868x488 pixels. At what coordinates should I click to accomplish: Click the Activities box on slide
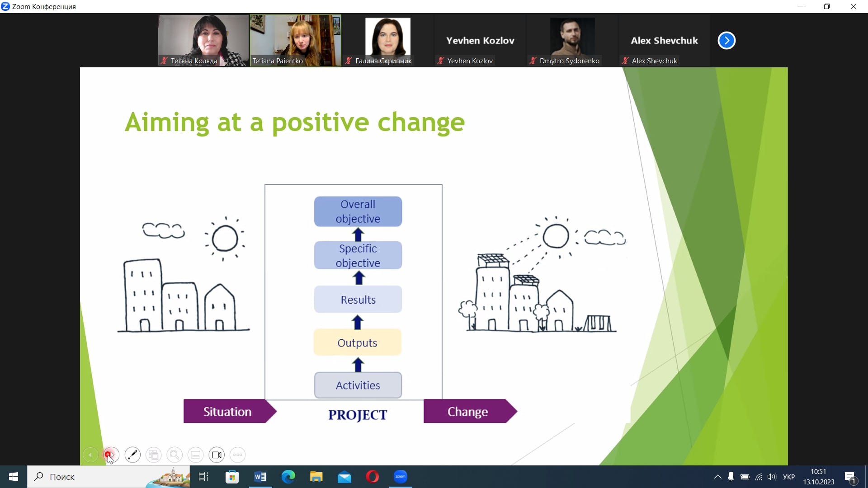tap(358, 385)
